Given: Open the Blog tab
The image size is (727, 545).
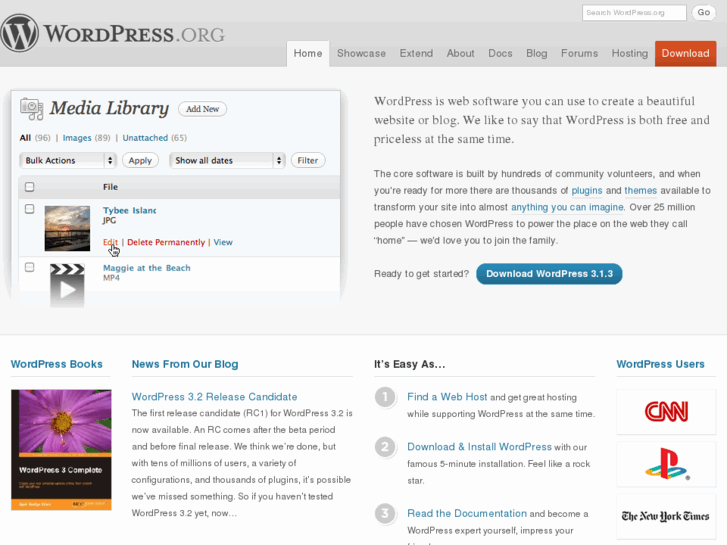Looking at the screenshot, I should tap(536, 53).
